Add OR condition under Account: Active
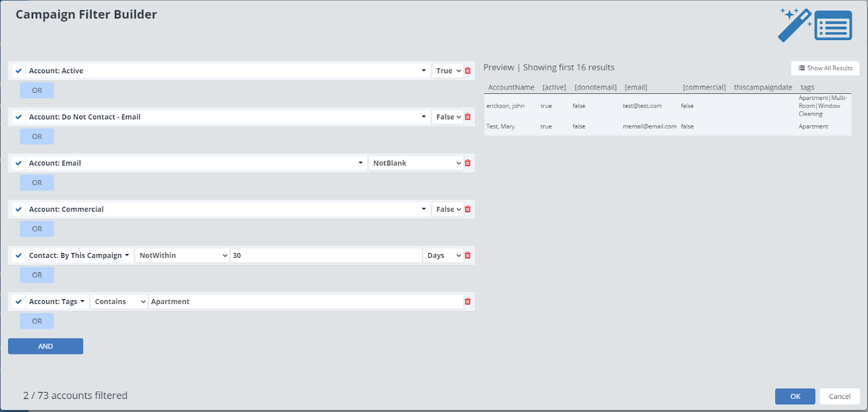This screenshot has width=868, height=412. (37, 90)
